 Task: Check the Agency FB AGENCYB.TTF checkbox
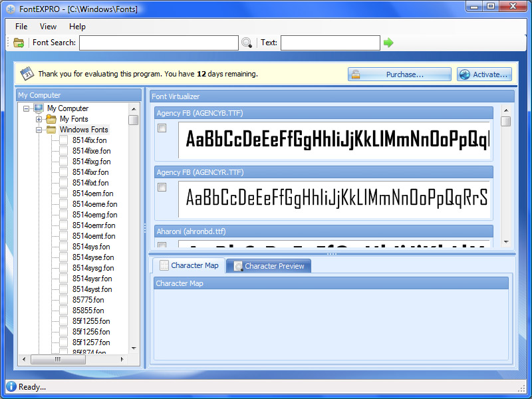162,128
